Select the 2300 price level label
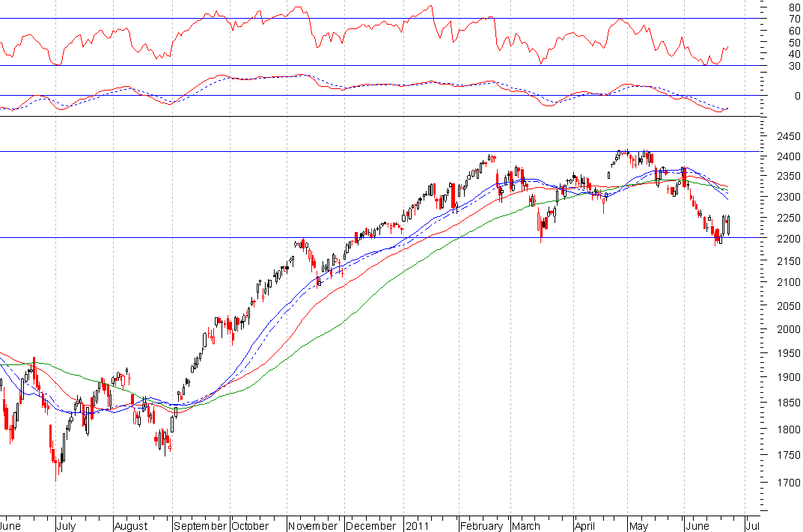 [x=788, y=197]
